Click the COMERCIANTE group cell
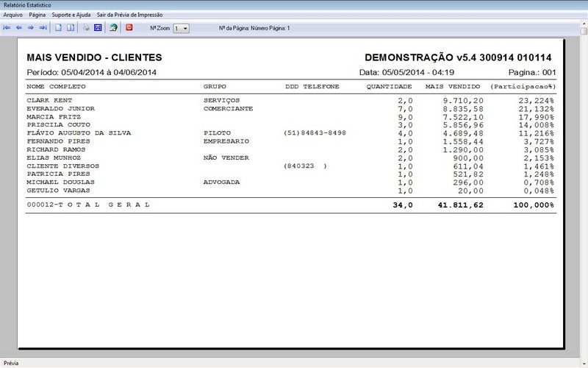The image size is (588, 368). coord(229,108)
